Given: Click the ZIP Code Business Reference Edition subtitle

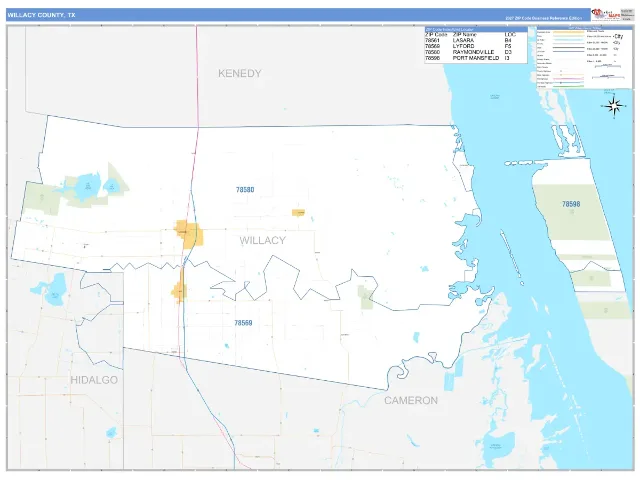Looking at the screenshot, I should pyautogui.click(x=543, y=18).
